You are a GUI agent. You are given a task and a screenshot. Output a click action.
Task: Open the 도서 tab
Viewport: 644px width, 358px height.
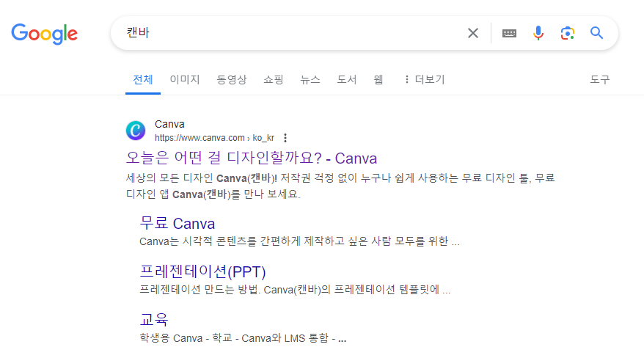[x=347, y=80]
